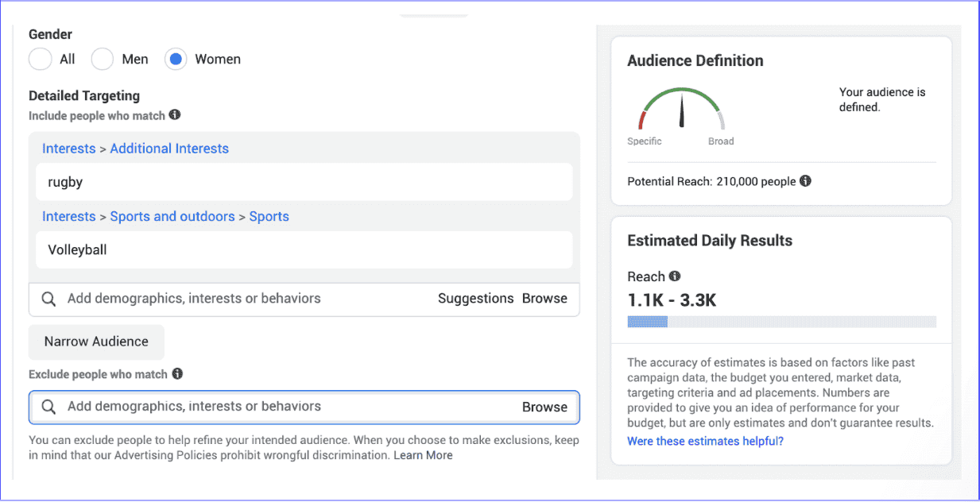Open the Additional Interests breadcrumb link

(169, 149)
